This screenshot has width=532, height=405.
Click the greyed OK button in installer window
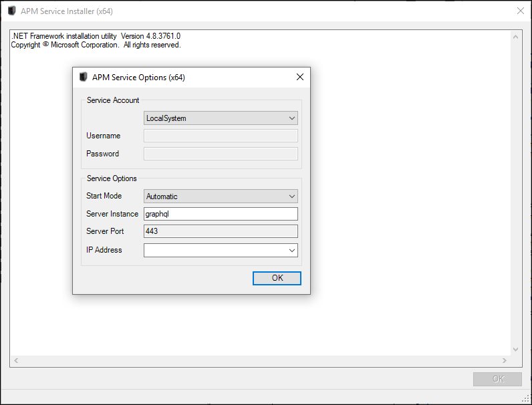click(497, 379)
